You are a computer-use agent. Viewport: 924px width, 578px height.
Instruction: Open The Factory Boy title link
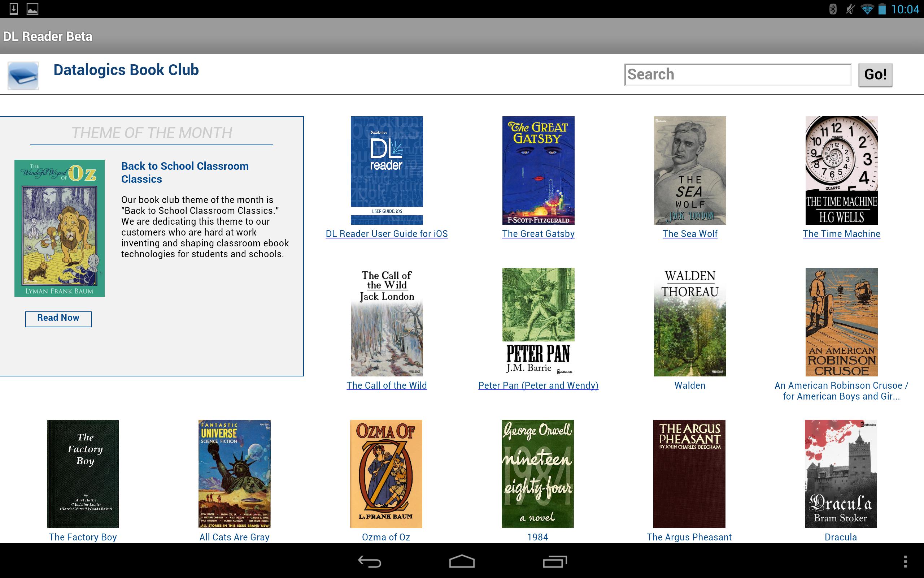[83, 537]
